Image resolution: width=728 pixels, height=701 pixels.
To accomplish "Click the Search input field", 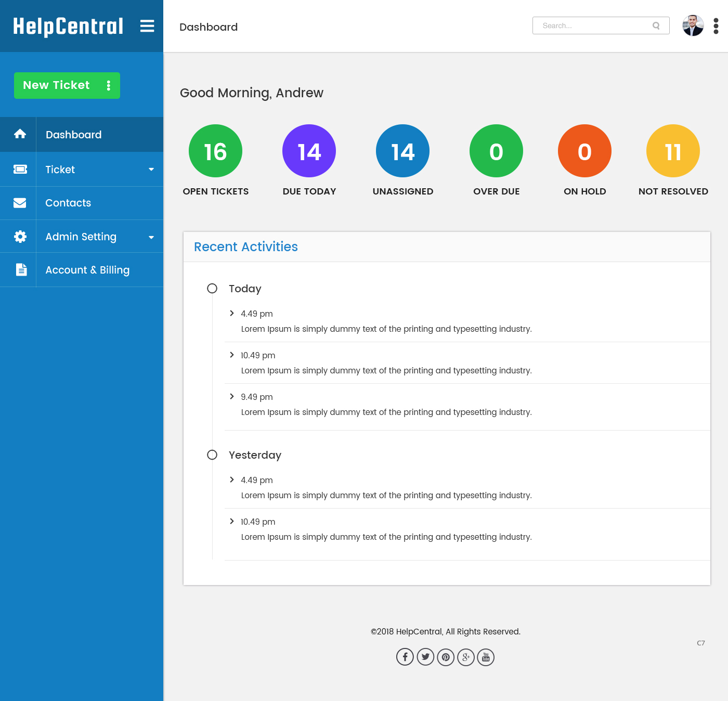I will (593, 25).
